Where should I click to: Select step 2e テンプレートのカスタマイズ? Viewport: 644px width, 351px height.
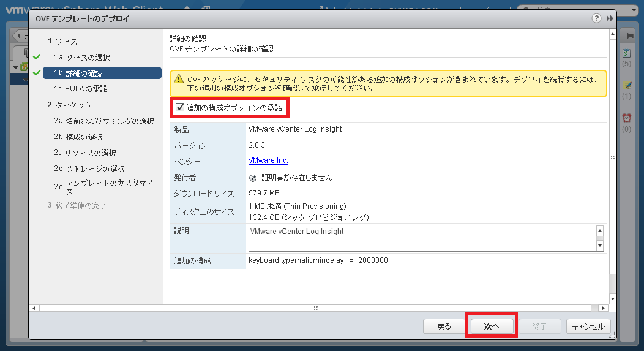tap(104, 187)
